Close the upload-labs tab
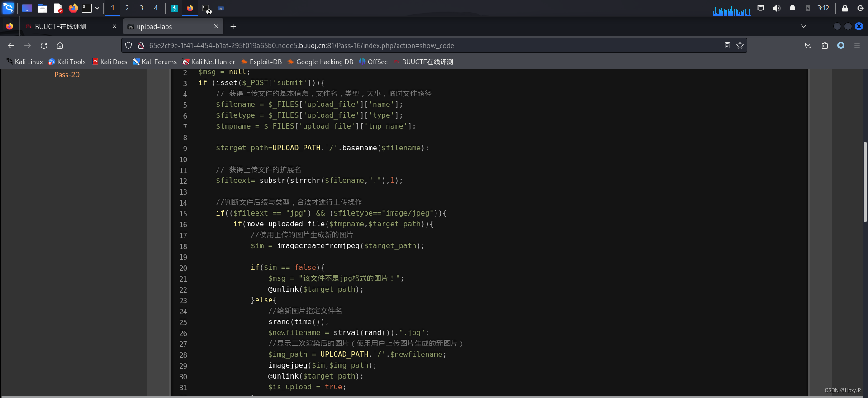Screen dimensions: 868x398 click(216, 26)
